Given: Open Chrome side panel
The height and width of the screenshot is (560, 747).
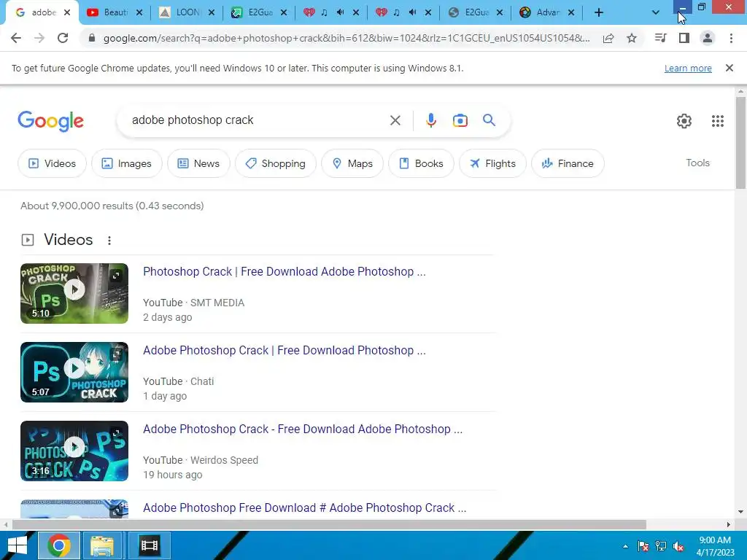Looking at the screenshot, I should pyautogui.click(x=684, y=38).
